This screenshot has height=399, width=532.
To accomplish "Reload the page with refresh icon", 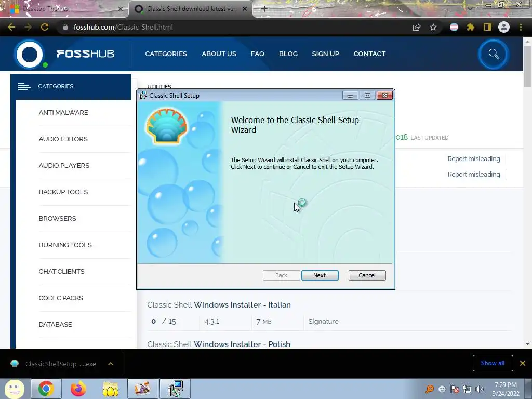I will point(45,27).
